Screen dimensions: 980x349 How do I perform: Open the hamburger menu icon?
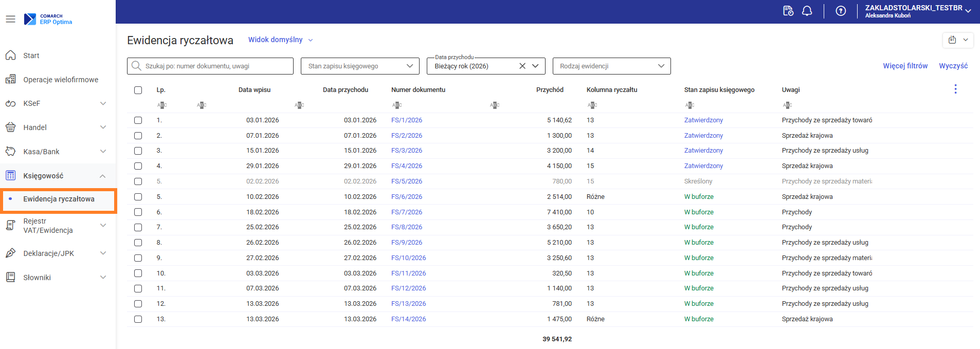10,19
